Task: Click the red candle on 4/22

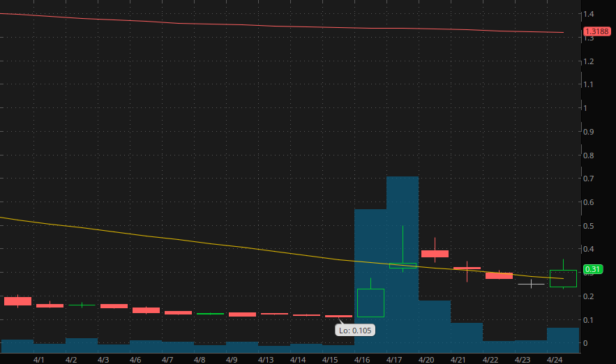Action: tap(499, 276)
